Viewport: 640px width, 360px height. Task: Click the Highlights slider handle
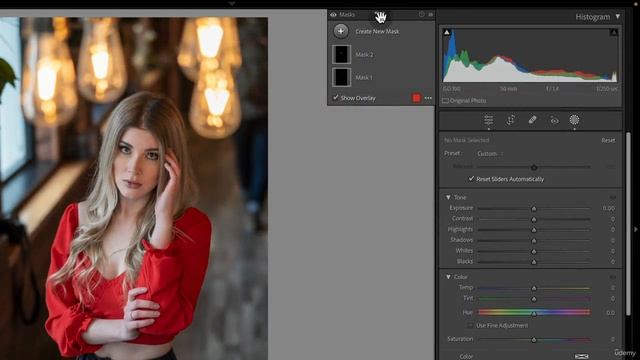coord(534,230)
